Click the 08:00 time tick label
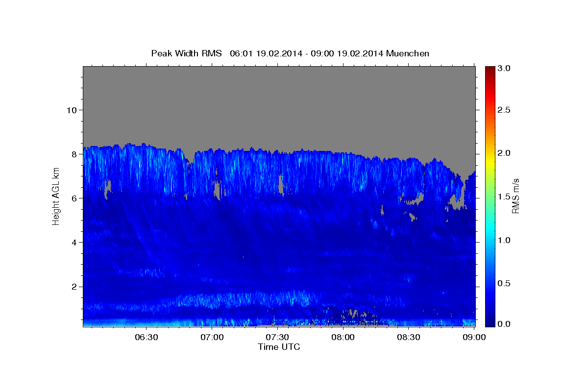Image resolution: width=588 pixels, height=392 pixels. coord(343,338)
